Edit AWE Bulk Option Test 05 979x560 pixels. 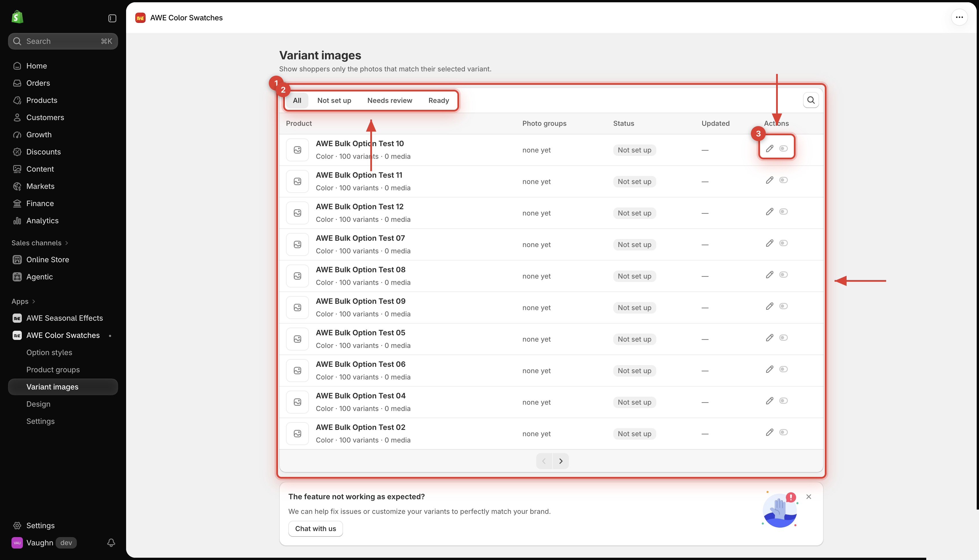(x=770, y=338)
